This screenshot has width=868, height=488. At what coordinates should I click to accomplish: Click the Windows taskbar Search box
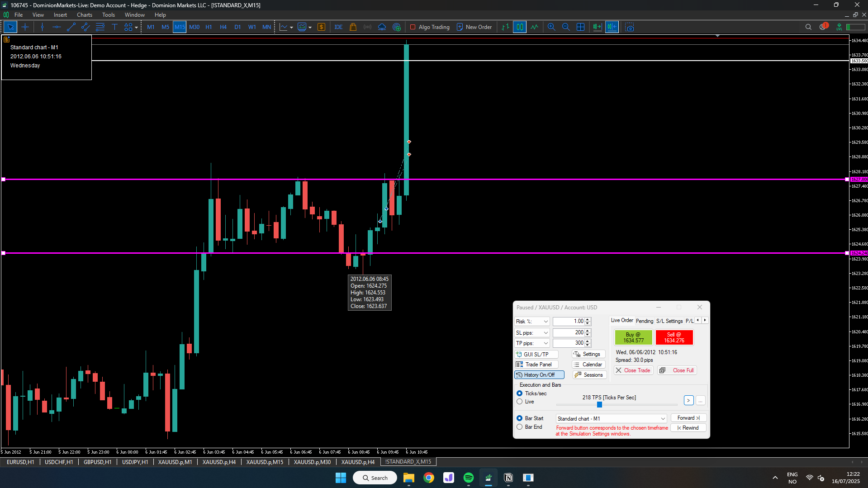click(375, 478)
